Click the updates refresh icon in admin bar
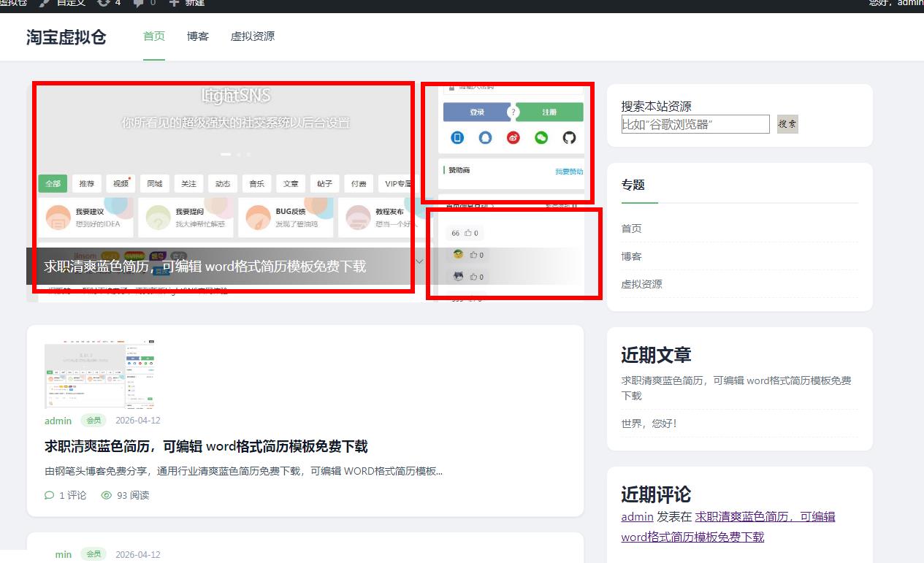This screenshot has width=924, height=563. click(103, 3)
